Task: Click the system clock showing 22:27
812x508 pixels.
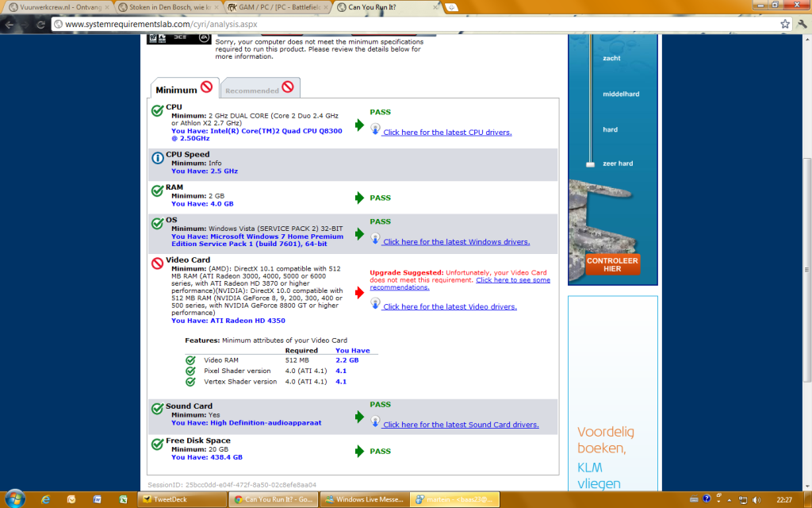Action: pos(784,500)
